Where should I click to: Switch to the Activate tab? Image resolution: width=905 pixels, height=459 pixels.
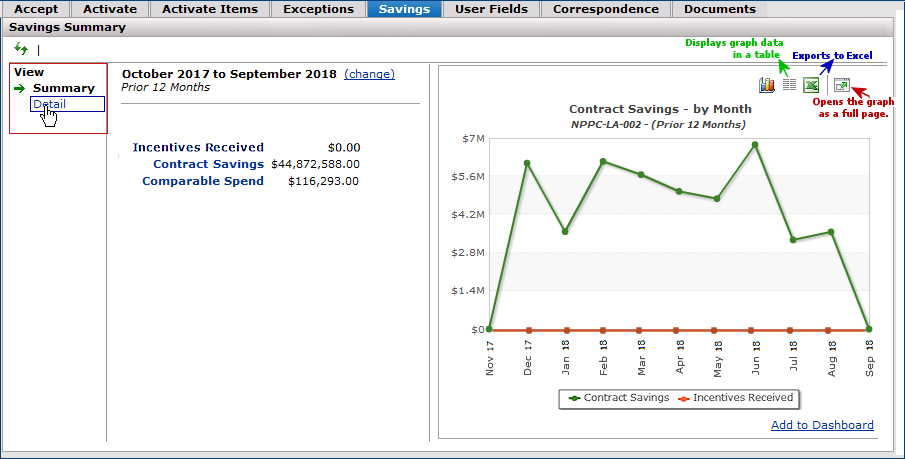110,9
